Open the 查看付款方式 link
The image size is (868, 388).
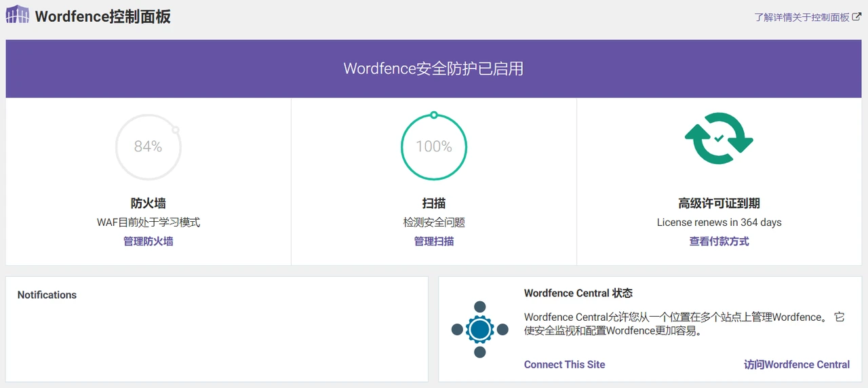[x=719, y=241]
